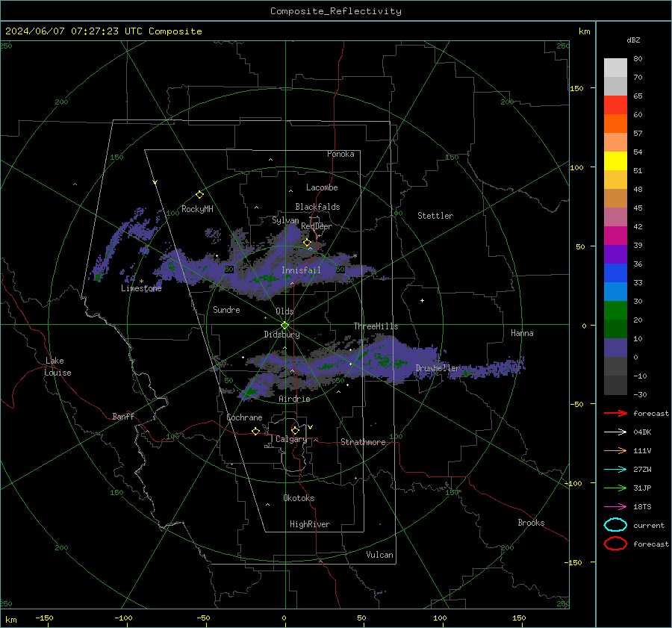Click the Strathmore town label
672x628 pixels.
point(363,442)
